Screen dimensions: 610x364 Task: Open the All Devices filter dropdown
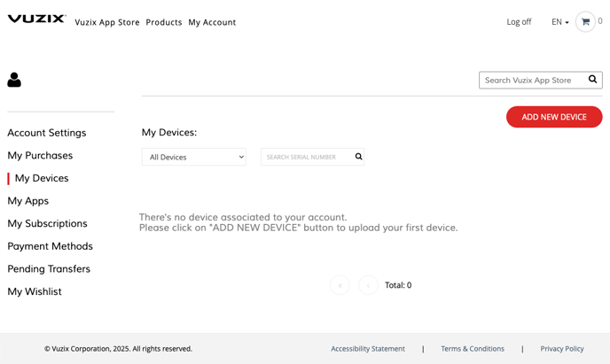tap(194, 157)
